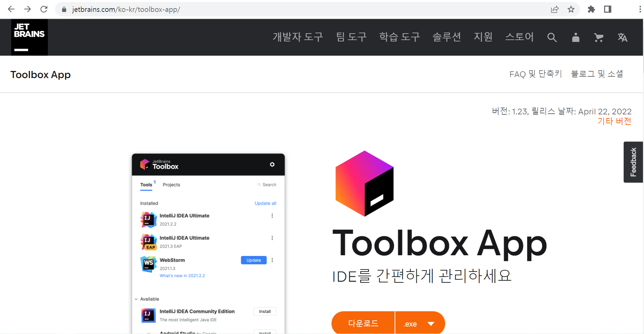644x334 pixels.
Task: Open the FAQ 및 단축키 link
Action: coord(536,74)
